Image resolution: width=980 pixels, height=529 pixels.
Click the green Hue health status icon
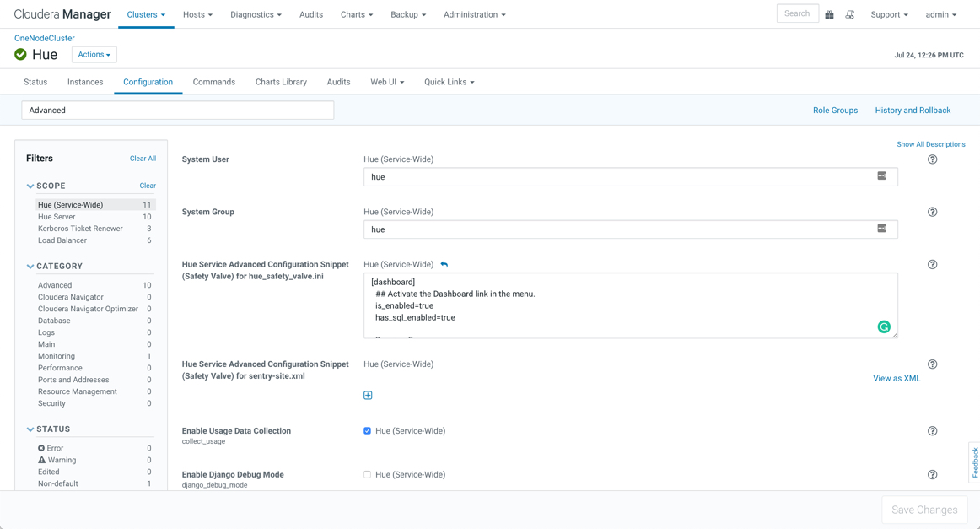pos(20,54)
